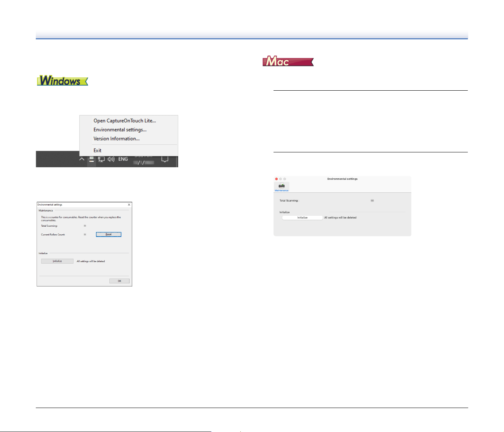Screen dimensions: 504x432
Task: Click the Mac window's Environmental settings title
Action: coord(342,179)
